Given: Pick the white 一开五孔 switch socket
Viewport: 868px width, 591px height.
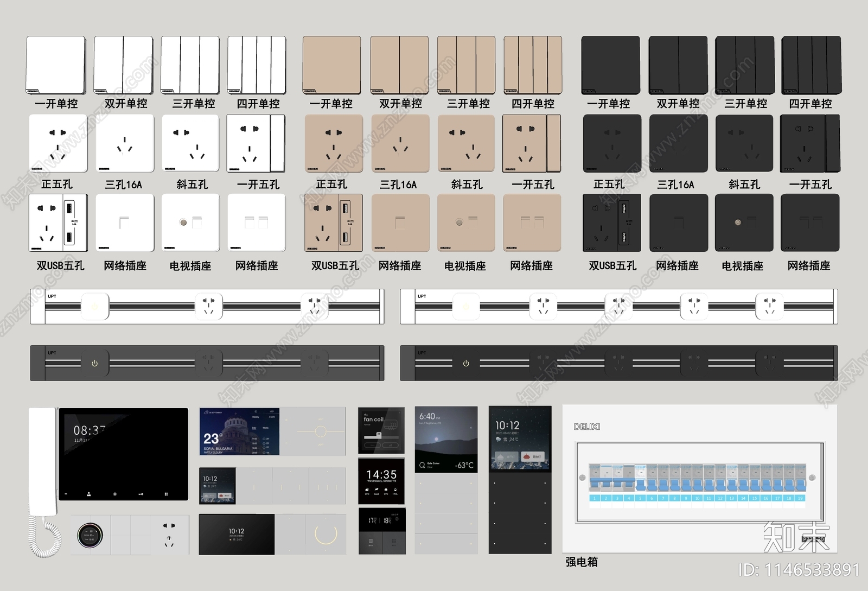Looking at the screenshot, I should pyautogui.click(x=256, y=144).
